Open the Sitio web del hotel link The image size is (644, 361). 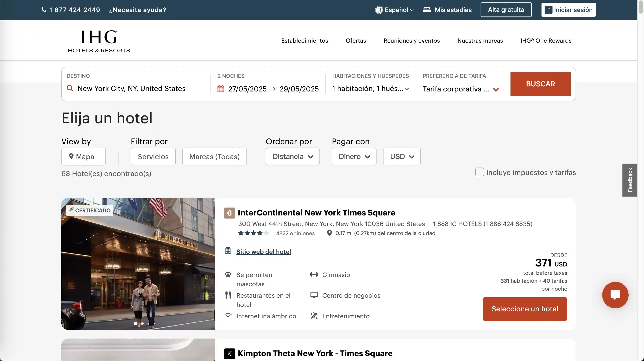(x=264, y=252)
